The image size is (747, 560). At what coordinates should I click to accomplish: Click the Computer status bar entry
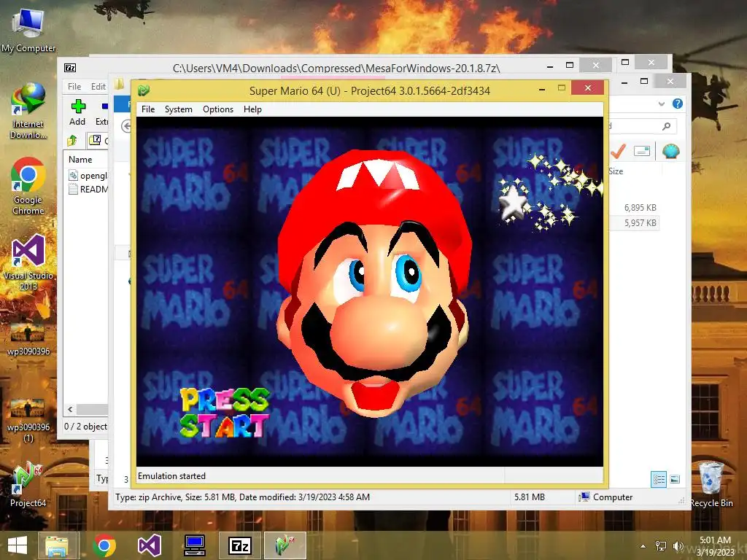tap(606, 497)
